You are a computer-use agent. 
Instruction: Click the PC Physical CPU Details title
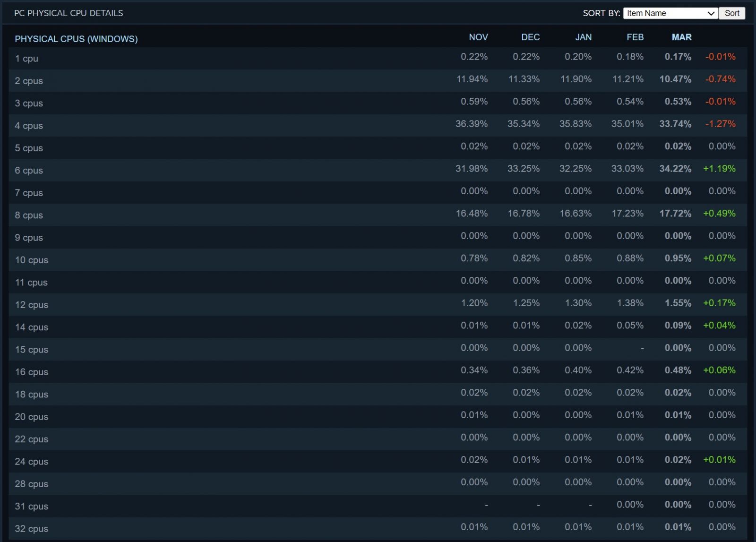[69, 13]
